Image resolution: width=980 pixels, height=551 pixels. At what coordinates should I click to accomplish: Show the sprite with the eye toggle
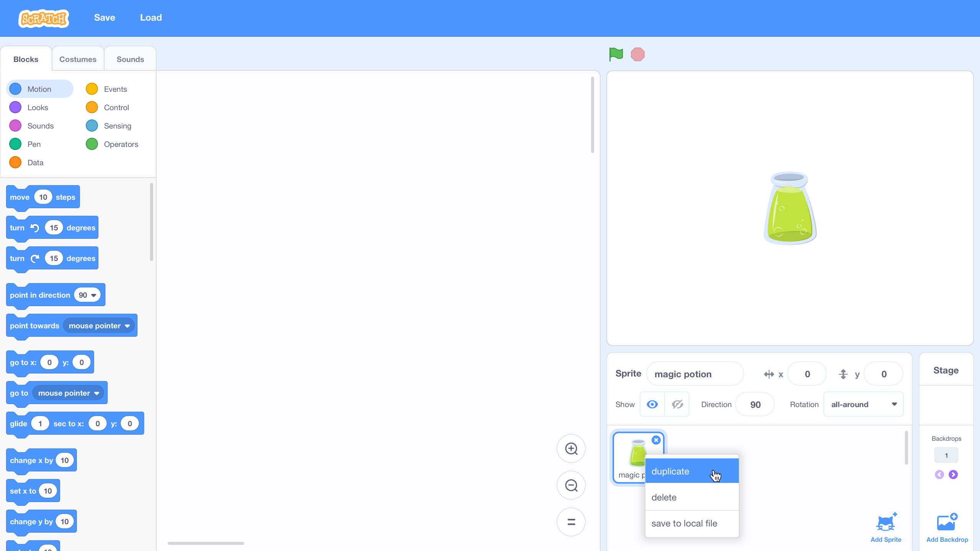652,404
